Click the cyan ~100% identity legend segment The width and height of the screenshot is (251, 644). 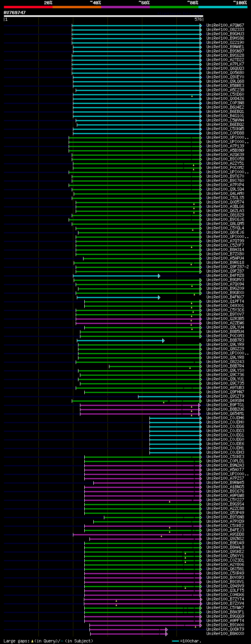(223, 7)
